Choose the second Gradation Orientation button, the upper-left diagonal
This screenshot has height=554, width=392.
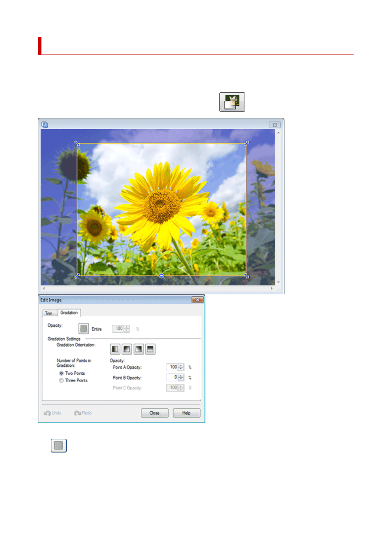(127, 349)
